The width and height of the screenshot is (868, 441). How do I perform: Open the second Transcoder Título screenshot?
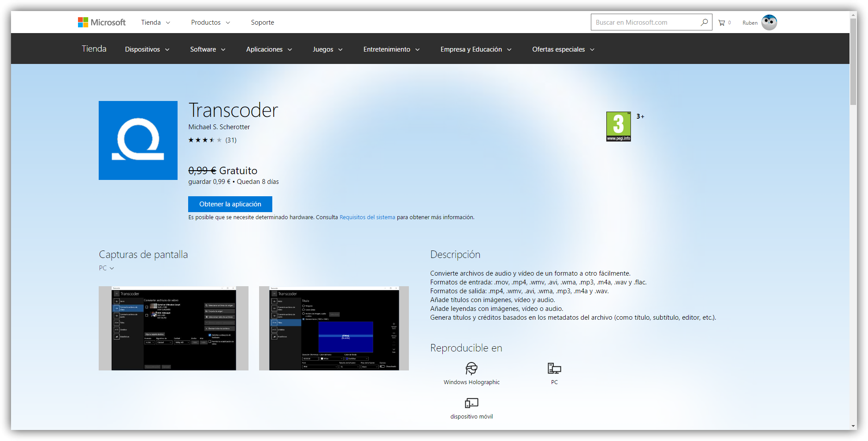click(x=334, y=328)
